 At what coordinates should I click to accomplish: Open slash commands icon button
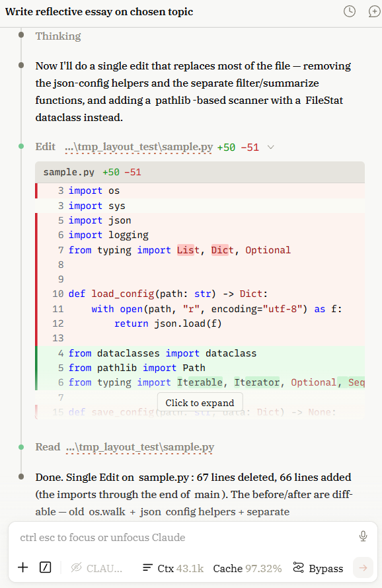[x=46, y=567]
